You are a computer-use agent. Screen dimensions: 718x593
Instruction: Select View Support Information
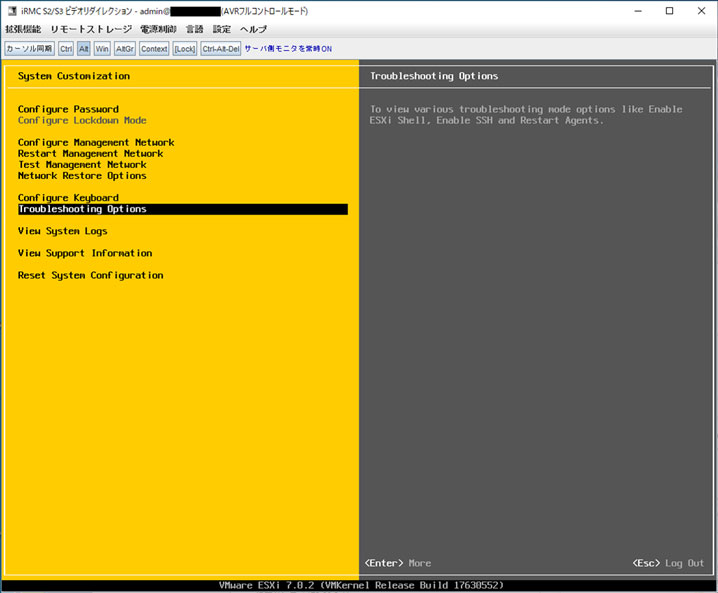pyautogui.click(x=85, y=253)
